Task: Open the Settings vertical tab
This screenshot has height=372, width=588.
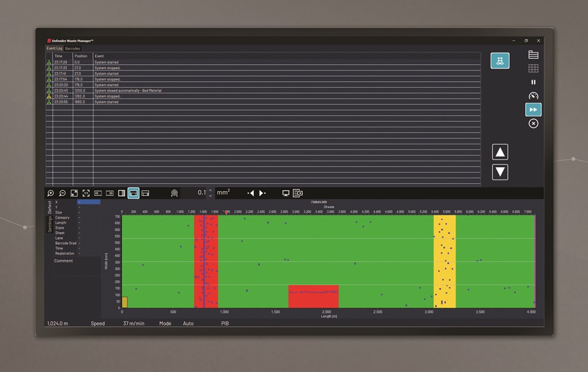Action: [50, 224]
